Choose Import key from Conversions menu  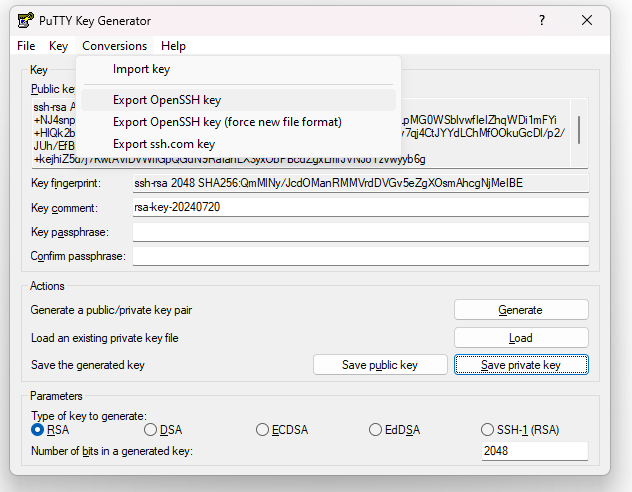[x=238, y=69]
